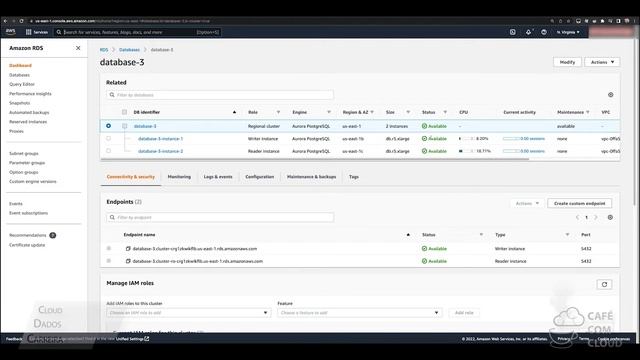Filter the Region & AZ column

pos(372,112)
